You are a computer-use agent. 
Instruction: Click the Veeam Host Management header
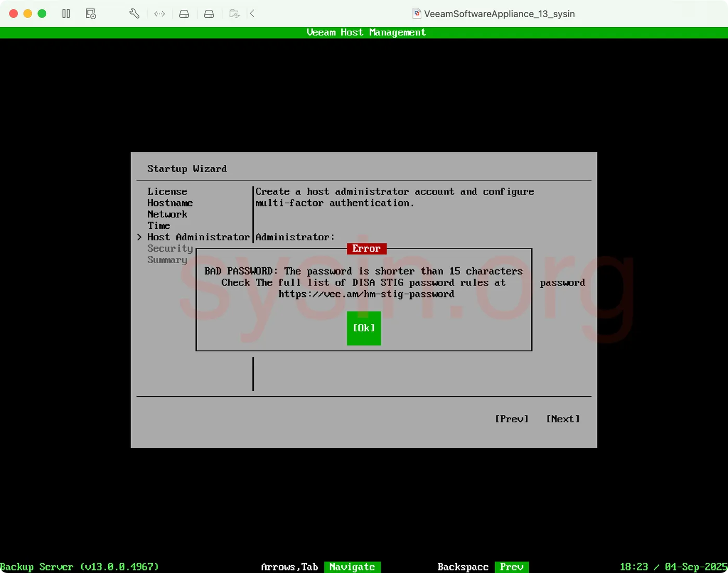(x=366, y=32)
